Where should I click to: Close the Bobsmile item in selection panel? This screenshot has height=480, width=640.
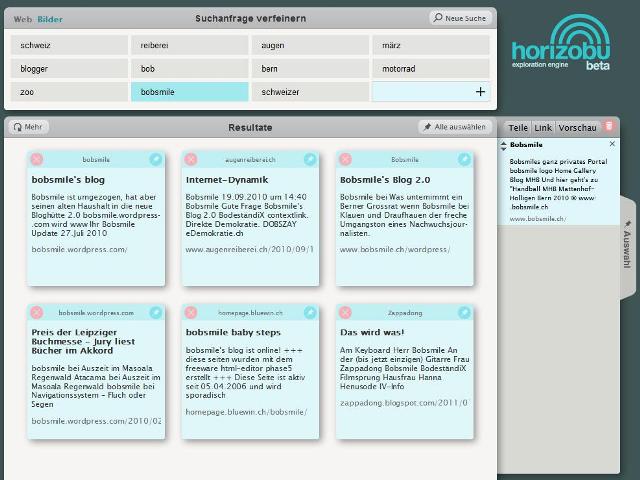[612, 144]
